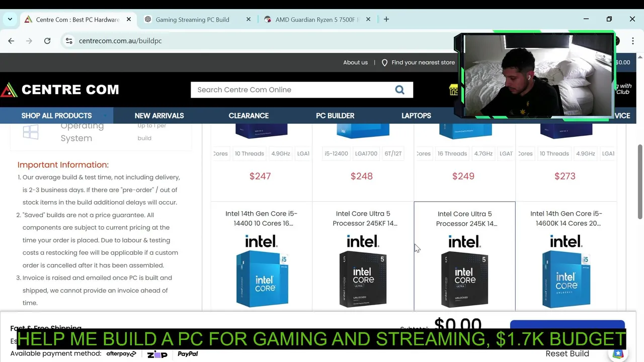Click the LGA1700 spec tag

(366, 153)
